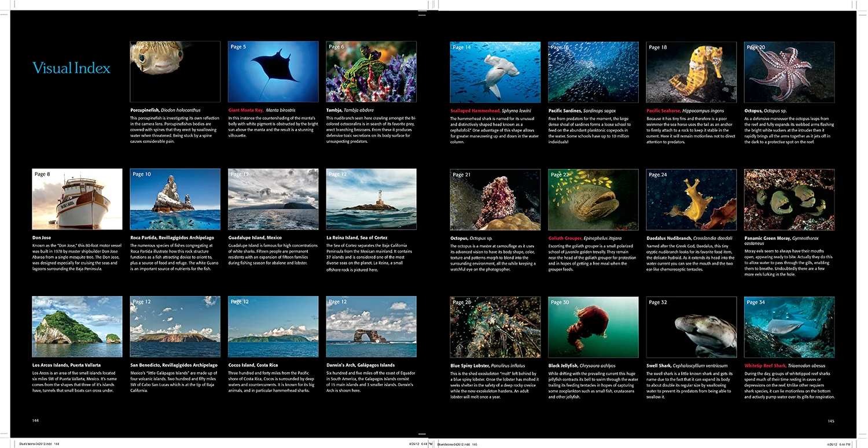Select the Page 20 octopus leaping photo
Screen dimensions: 868x448
(789, 72)
